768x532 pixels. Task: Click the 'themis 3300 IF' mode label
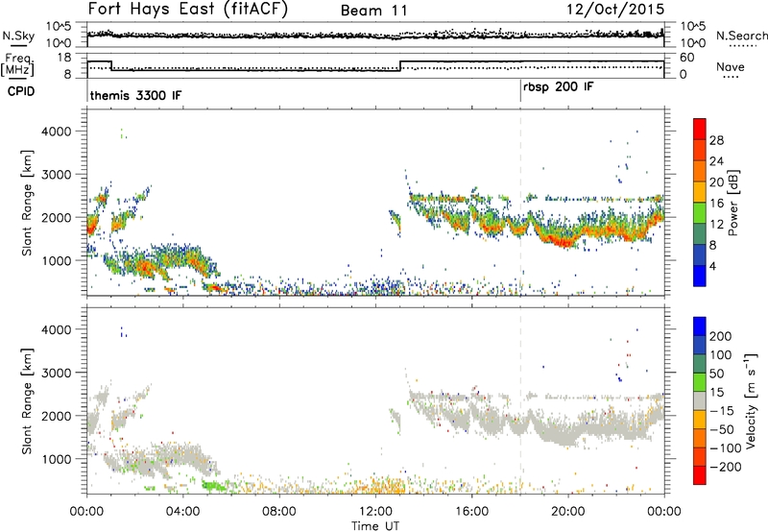point(135,95)
